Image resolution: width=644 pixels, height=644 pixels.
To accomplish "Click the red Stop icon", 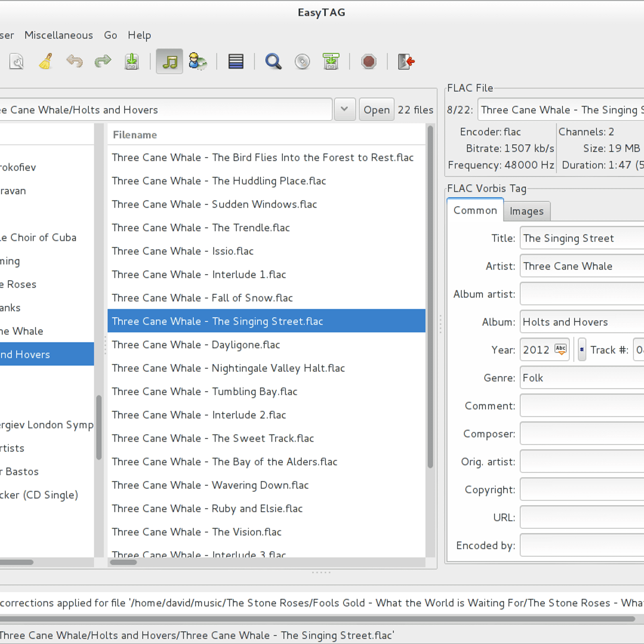I will pyautogui.click(x=368, y=62).
